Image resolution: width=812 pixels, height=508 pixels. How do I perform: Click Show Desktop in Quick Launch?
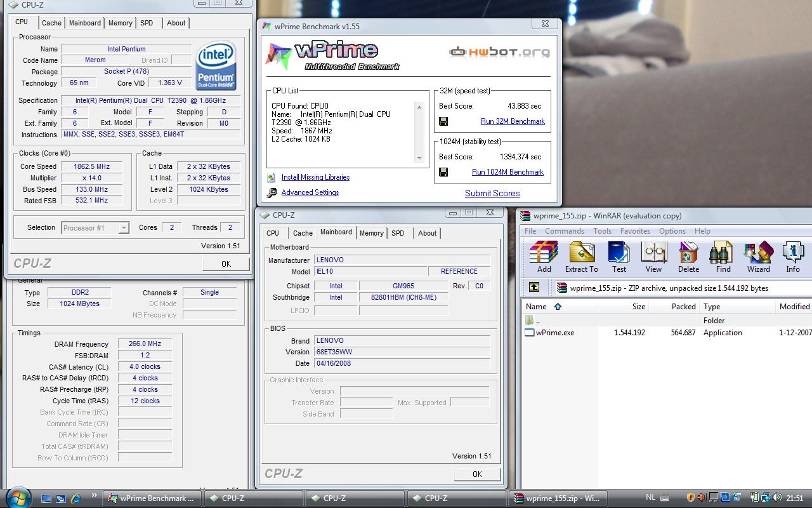(46, 498)
